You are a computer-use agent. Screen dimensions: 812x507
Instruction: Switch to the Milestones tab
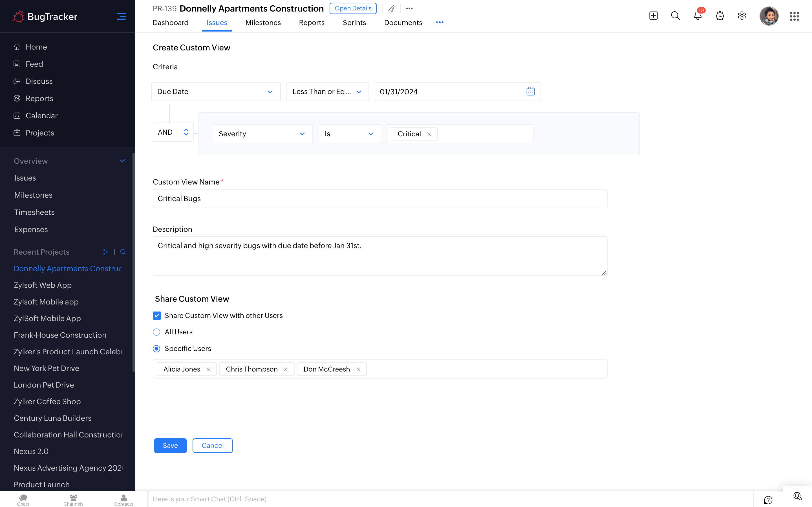(263, 23)
